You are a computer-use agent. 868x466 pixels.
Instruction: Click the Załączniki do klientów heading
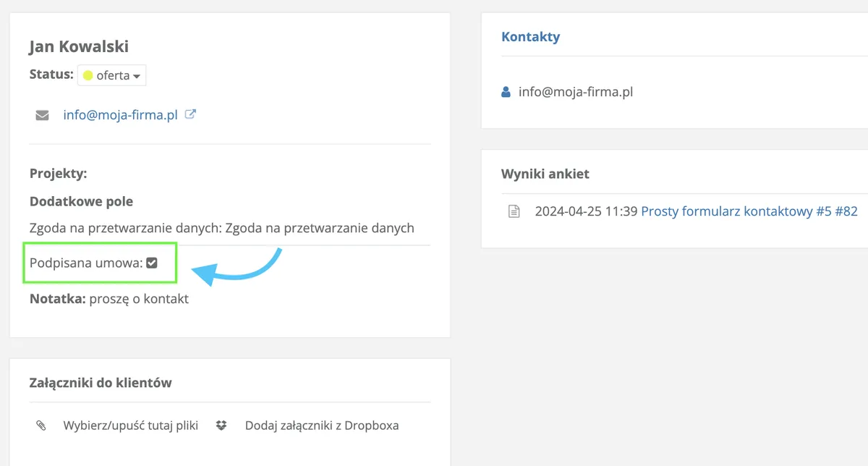(101, 382)
